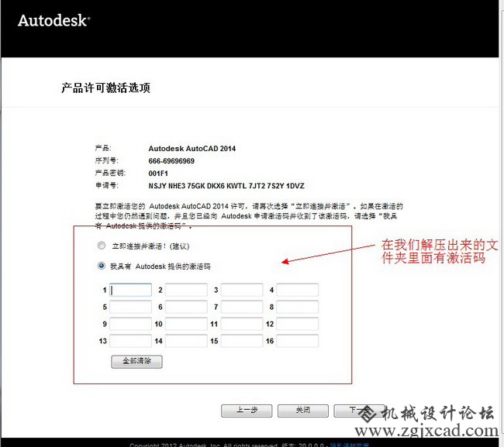Click activation code field 14
Screen dimensions: 504x447
(x=186, y=341)
